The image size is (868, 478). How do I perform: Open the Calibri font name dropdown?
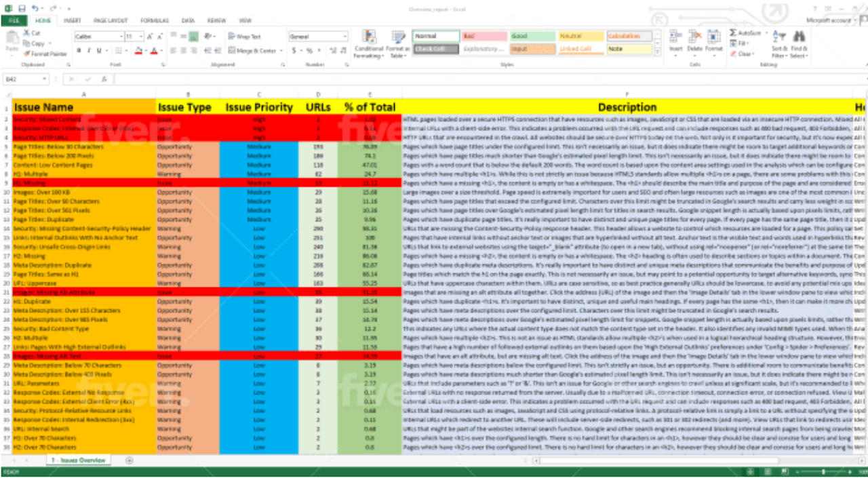tap(121, 37)
